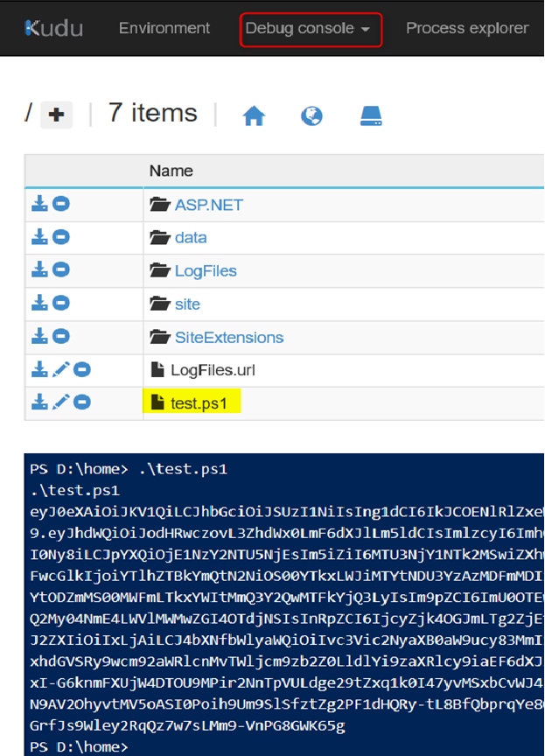
Task: Edit the LogFiles.url file with pencil icon
Action: (60, 369)
